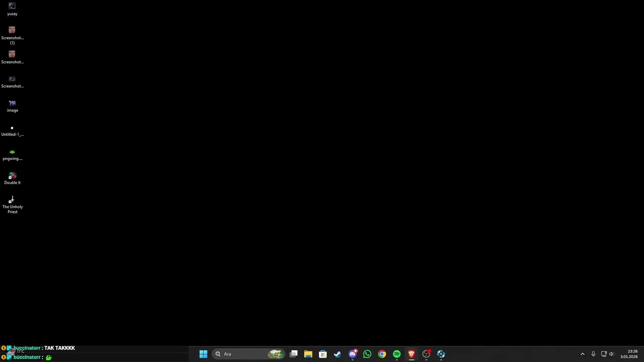Open File Explorer from the taskbar
This screenshot has height=362, width=644.
(308, 354)
